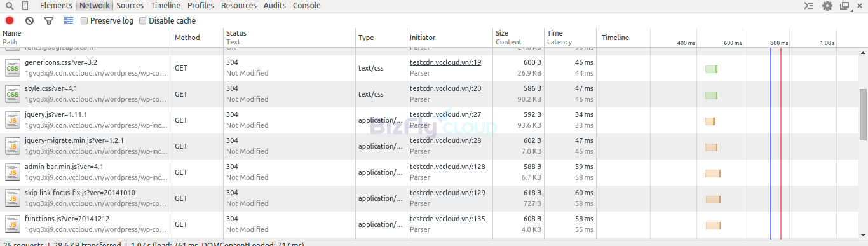Image resolution: width=868 pixels, height=246 pixels.
Task: Sort requests by Size column header
Action: click(x=502, y=33)
